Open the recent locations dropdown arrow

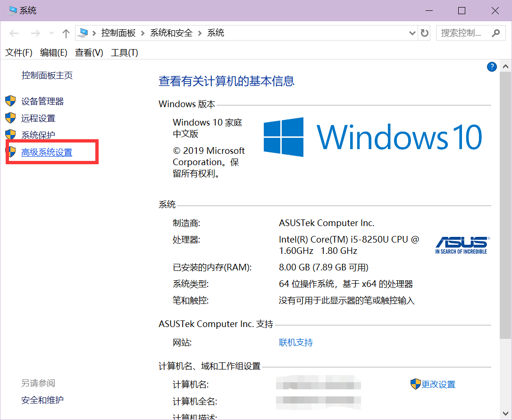tap(51, 33)
